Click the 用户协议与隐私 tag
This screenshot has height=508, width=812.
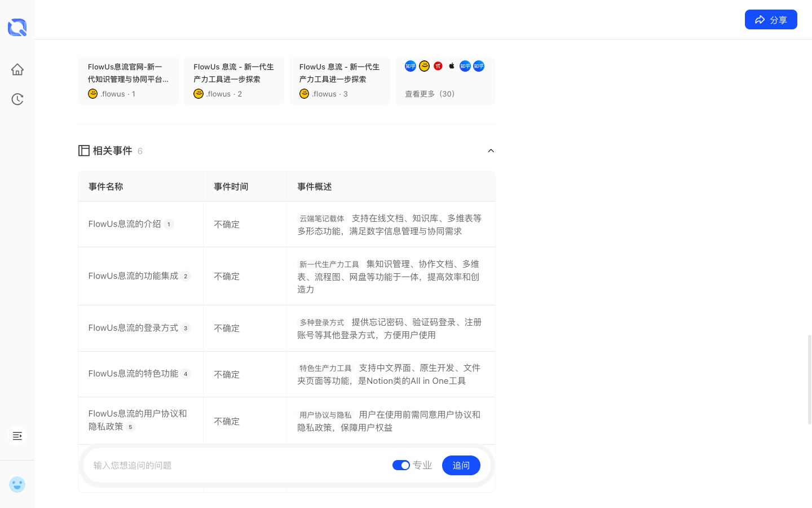click(325, 415)
